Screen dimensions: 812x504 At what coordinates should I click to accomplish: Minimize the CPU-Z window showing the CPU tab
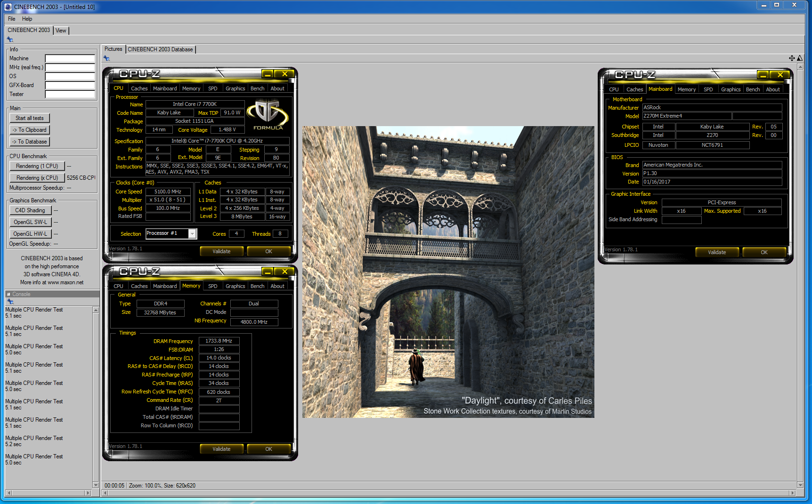pyautogui.click(x=268, y=74)
